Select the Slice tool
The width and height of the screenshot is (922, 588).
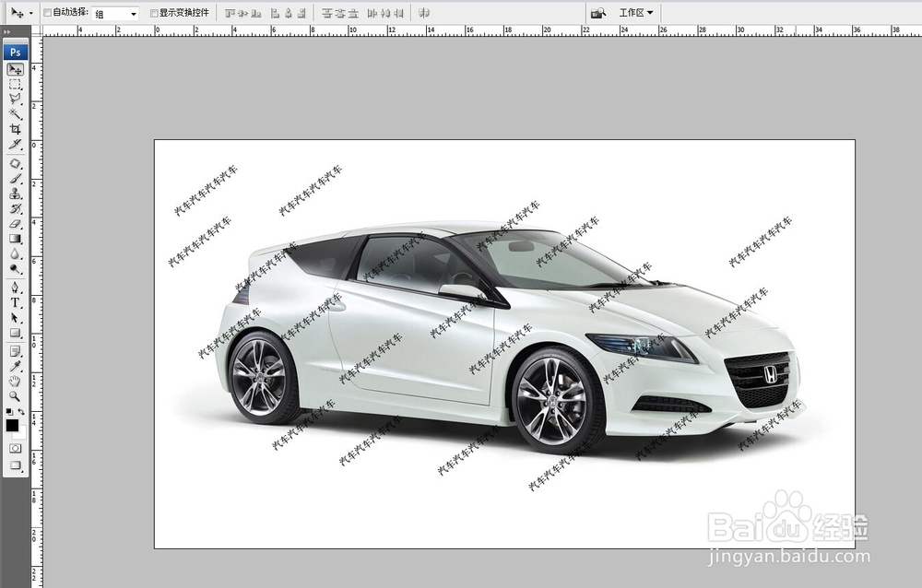tap(16, 144)
